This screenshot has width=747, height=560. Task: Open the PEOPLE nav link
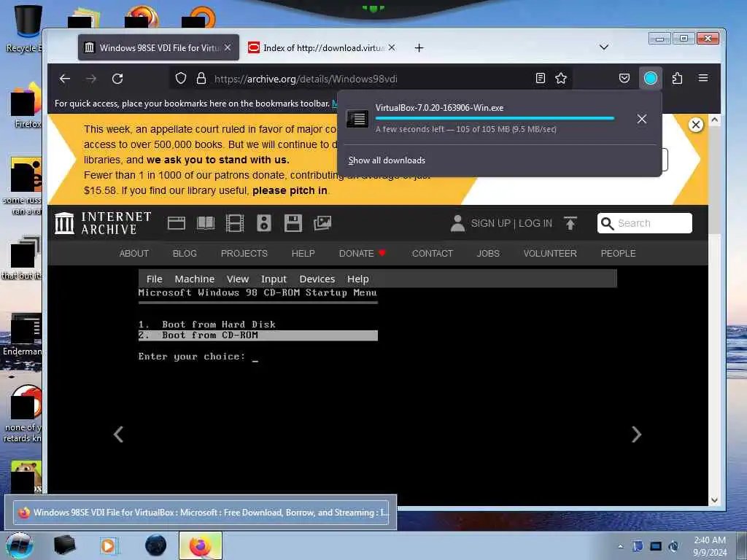619,253
